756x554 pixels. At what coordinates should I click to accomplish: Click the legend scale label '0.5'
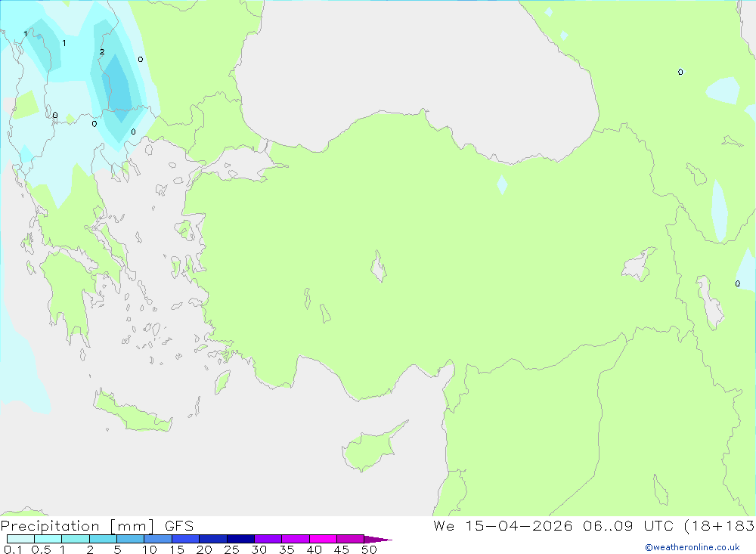41,549
